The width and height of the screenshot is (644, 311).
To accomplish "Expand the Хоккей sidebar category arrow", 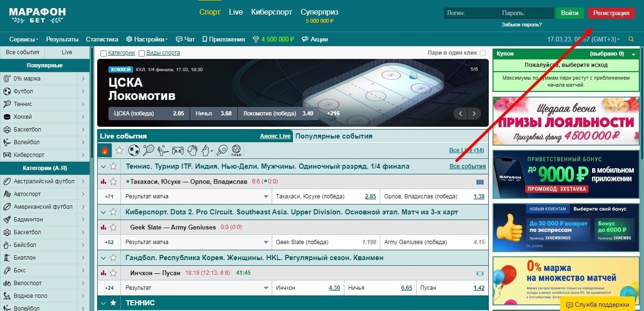I will 83,117.
